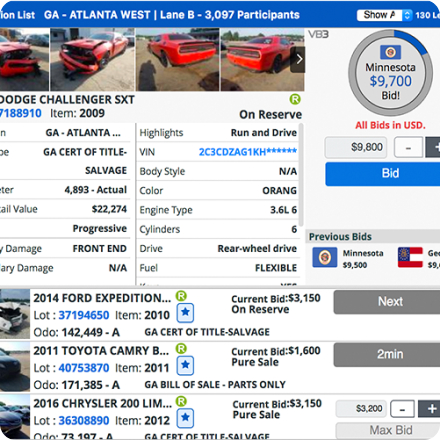This screenshot has width=440, height=440.
Task: Decrease Chrysler 200 bid with minus button
Action: (x=403, y=409)
